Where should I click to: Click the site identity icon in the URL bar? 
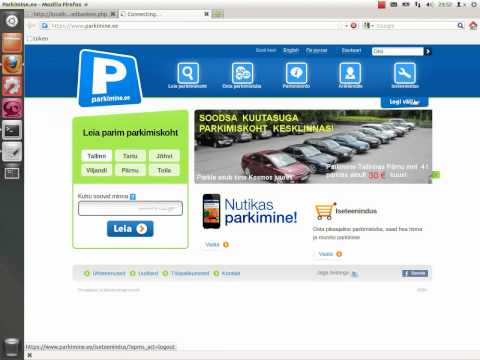(x=45, y=26)
